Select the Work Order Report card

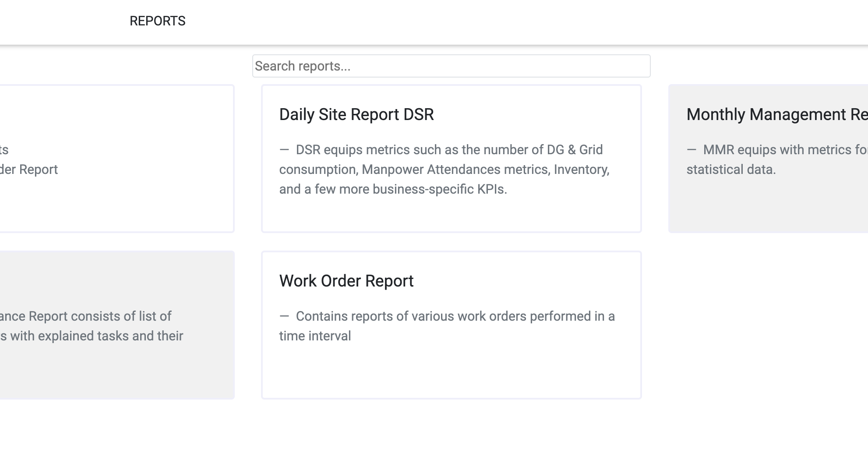click(x=451, y=324)
